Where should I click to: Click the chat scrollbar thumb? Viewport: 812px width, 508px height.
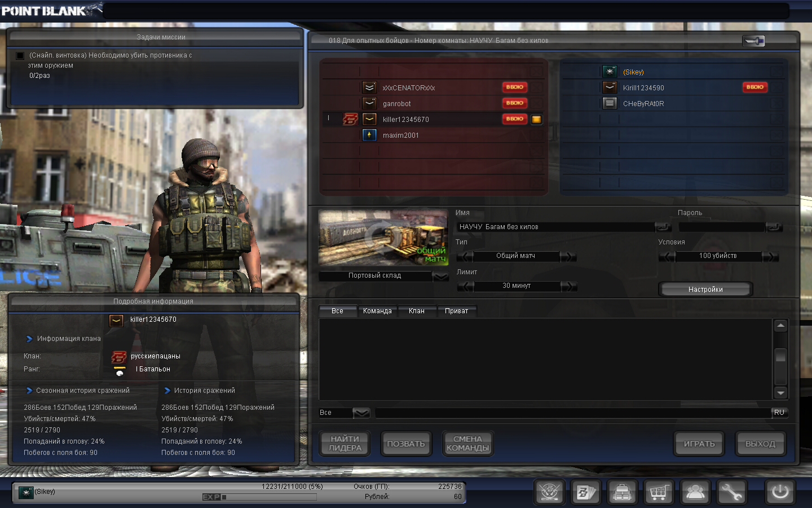click(780, 356)
